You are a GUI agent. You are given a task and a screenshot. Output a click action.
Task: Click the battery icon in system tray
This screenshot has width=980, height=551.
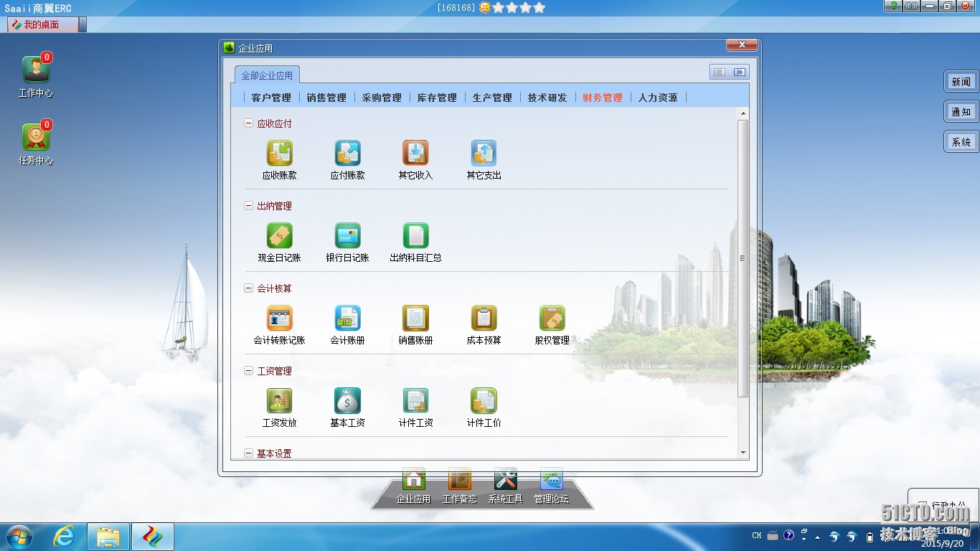tap(870, 537)
